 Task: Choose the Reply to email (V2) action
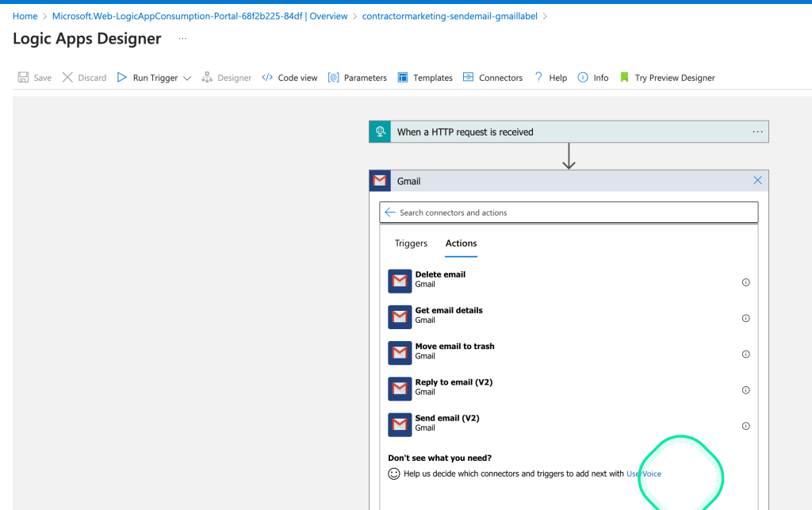(569, 388)
